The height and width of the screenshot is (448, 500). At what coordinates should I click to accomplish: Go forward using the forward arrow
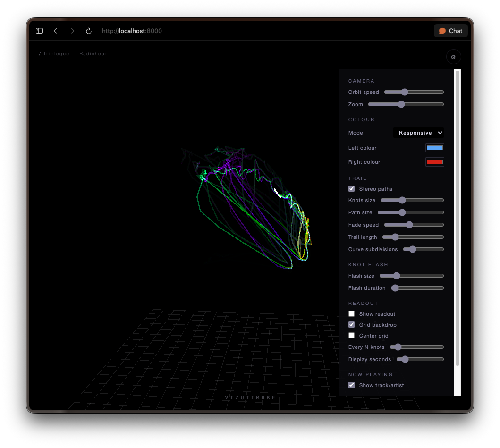(x=72, y=31)
